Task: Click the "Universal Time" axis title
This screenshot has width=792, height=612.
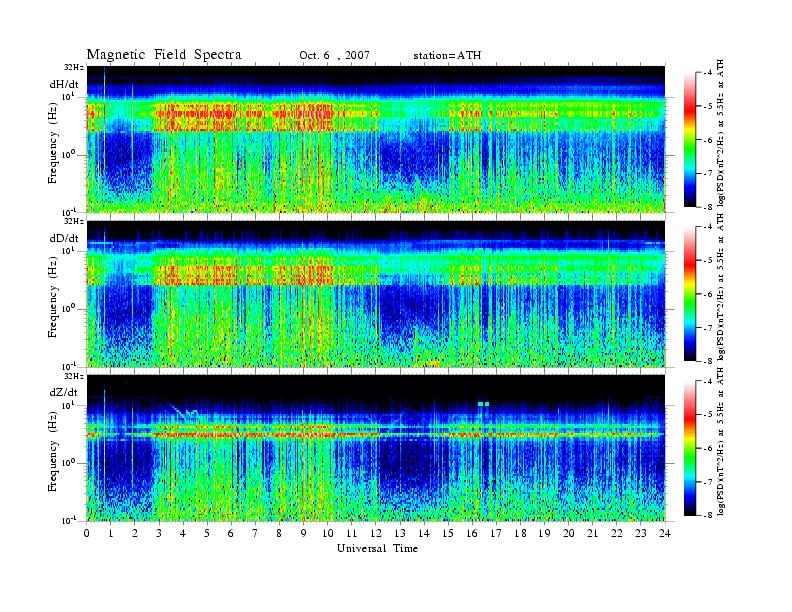Action: 377,548
